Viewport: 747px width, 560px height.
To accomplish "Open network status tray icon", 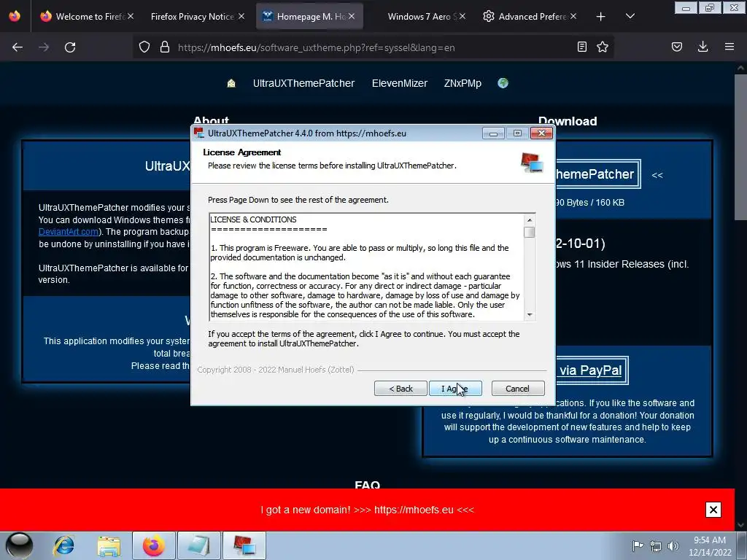I will 656,545.
